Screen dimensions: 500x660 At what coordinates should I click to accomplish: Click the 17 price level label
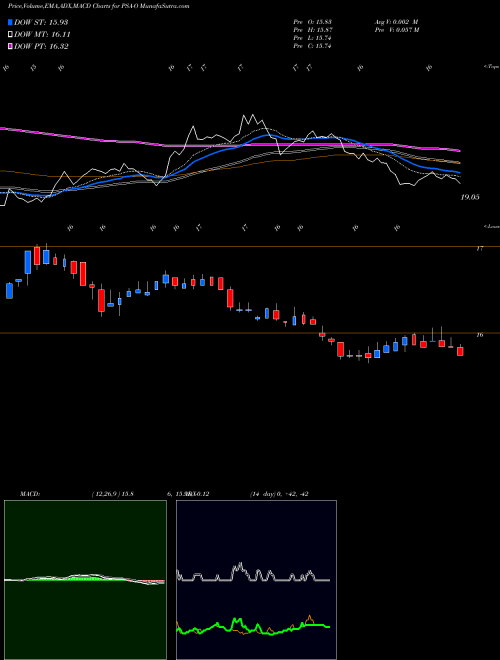click(x=479, y=249)
